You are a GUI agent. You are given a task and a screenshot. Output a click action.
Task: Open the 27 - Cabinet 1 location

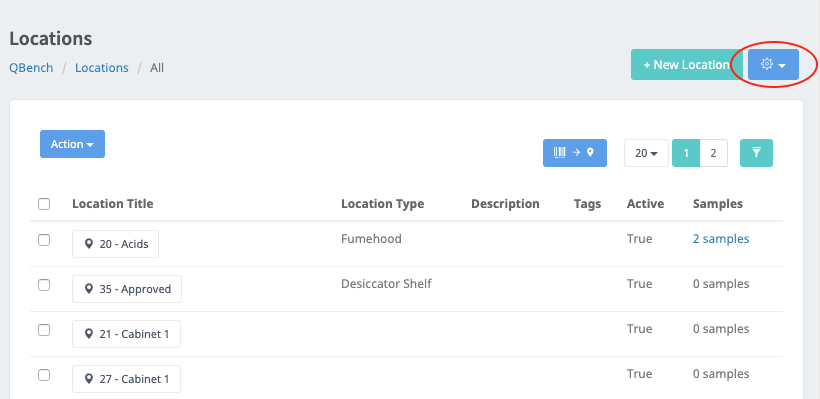click(x=126, y=379)
